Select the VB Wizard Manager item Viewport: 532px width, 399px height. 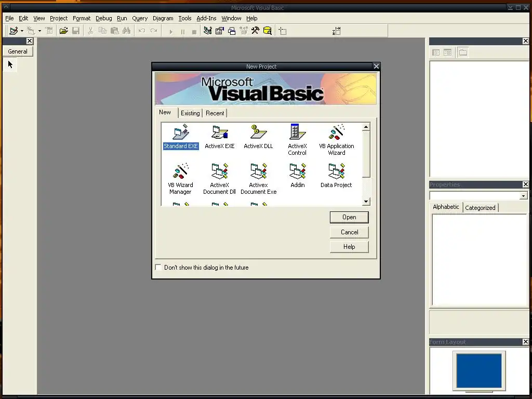180,179
